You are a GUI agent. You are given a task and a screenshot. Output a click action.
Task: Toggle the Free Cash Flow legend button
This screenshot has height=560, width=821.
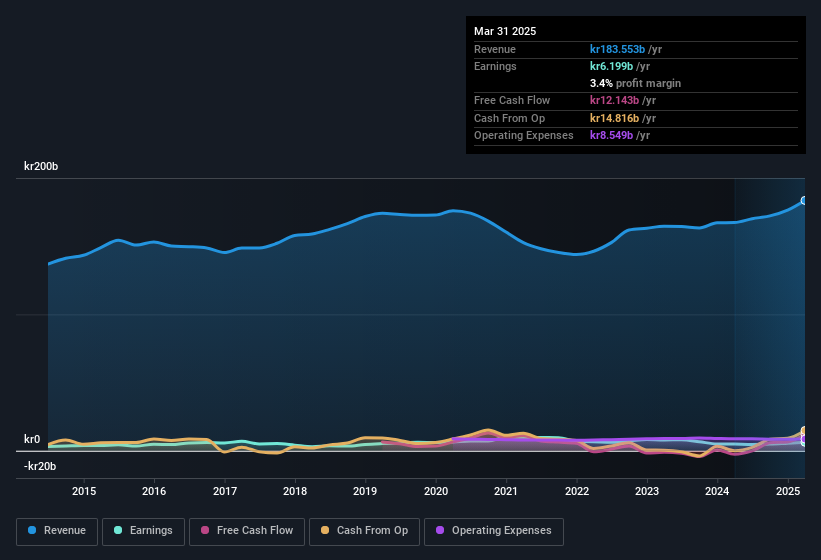click(x=247, y=532)
